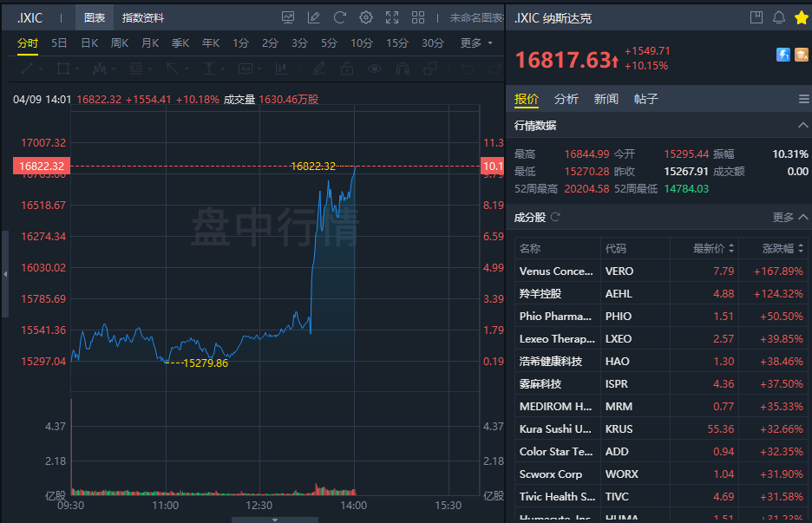Switch to 15分 timeframe

pos(396,43)
